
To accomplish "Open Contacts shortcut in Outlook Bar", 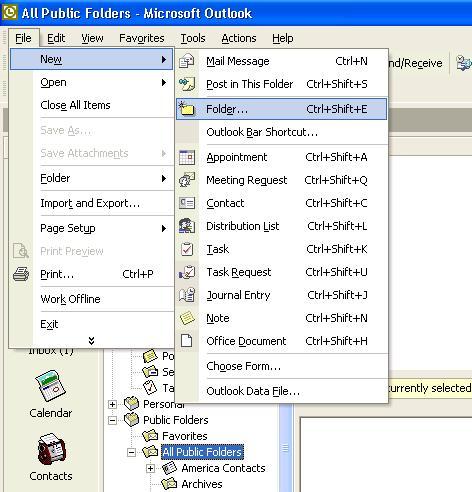I will pos(51,457).
